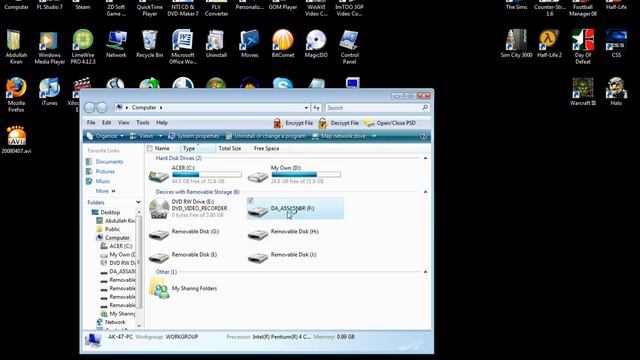Collapse the Folders pane chevron
This screenshot has width=640, height=360.
pos(138,202)
